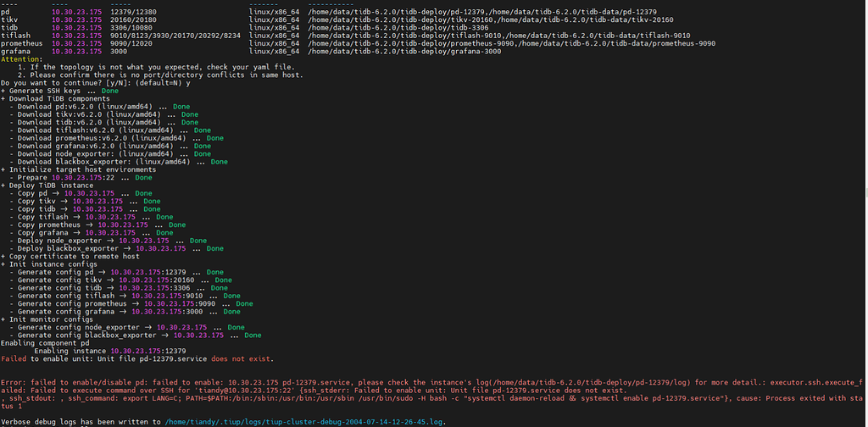This screenshot has width=868, height=427.
Task: Click "Download tiflash:v6.2.0" line
Action: click(x=110, y=130)
